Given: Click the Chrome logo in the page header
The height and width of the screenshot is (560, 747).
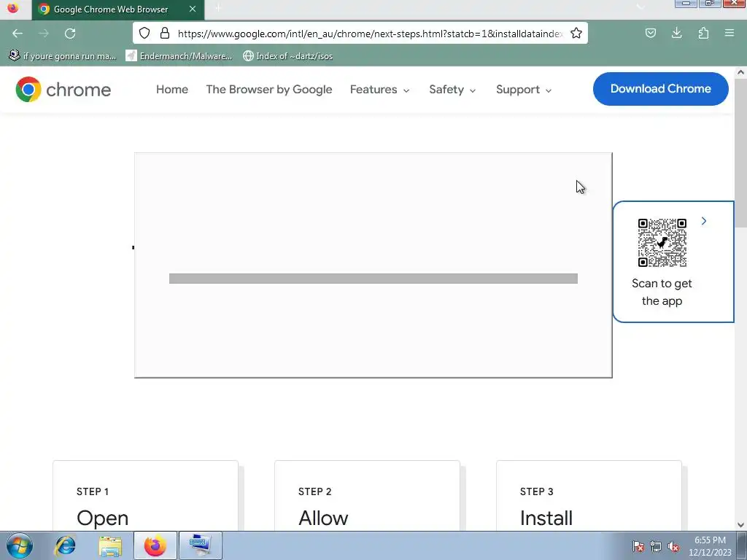Looking at the screenshot, I should [63, 90].
